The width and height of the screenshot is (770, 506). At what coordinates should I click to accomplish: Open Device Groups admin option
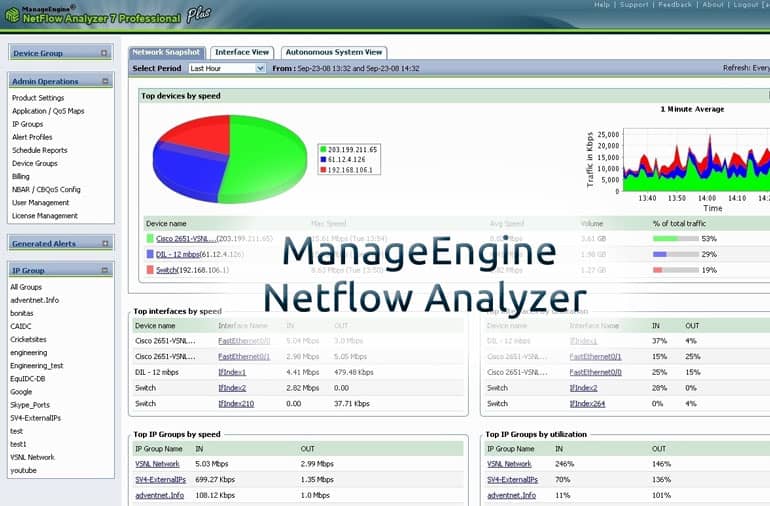pos(34,163)
